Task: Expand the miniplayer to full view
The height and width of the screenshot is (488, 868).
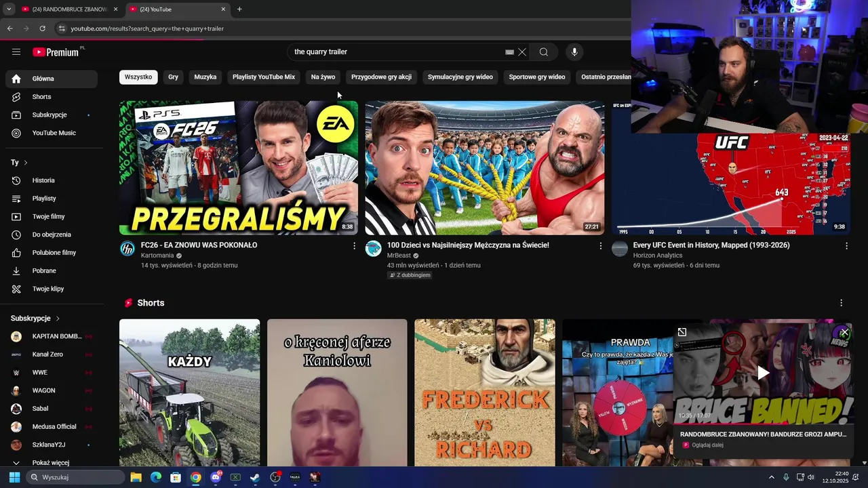Action: pyautogui.click(x=682, y=332)
